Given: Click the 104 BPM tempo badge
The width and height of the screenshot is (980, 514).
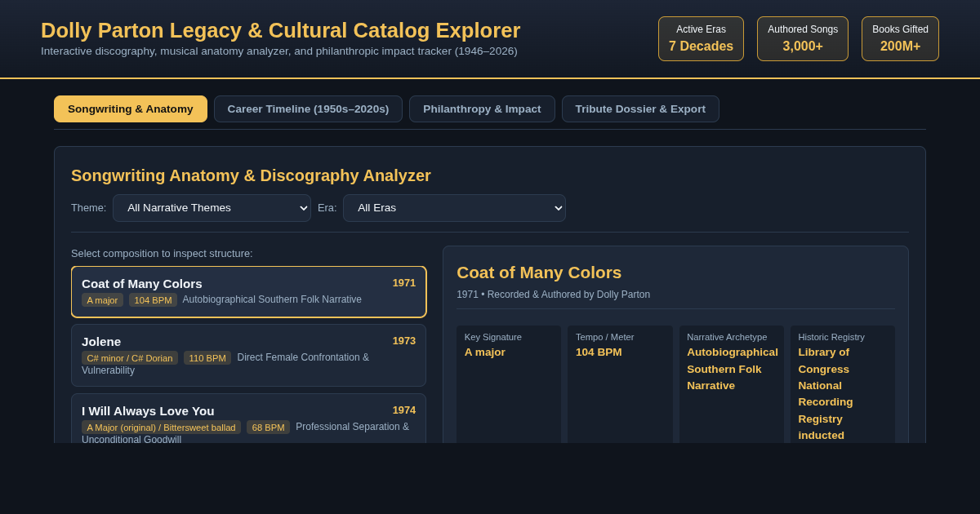Looking at the screenshot, I should click(x=153, y=300).
